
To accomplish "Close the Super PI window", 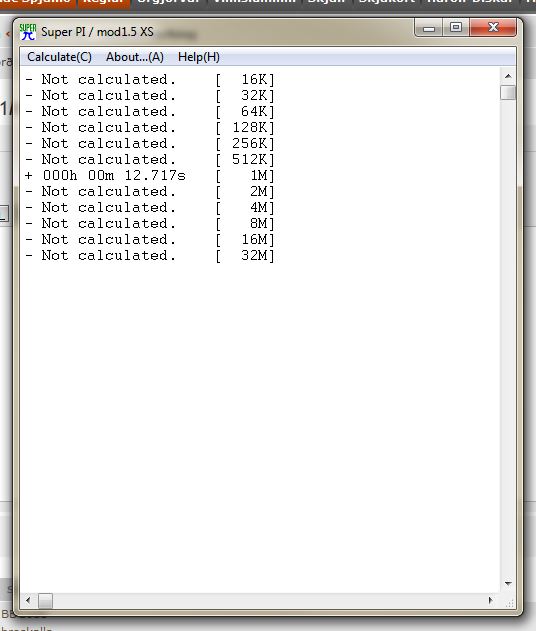I will coord(493,28).
